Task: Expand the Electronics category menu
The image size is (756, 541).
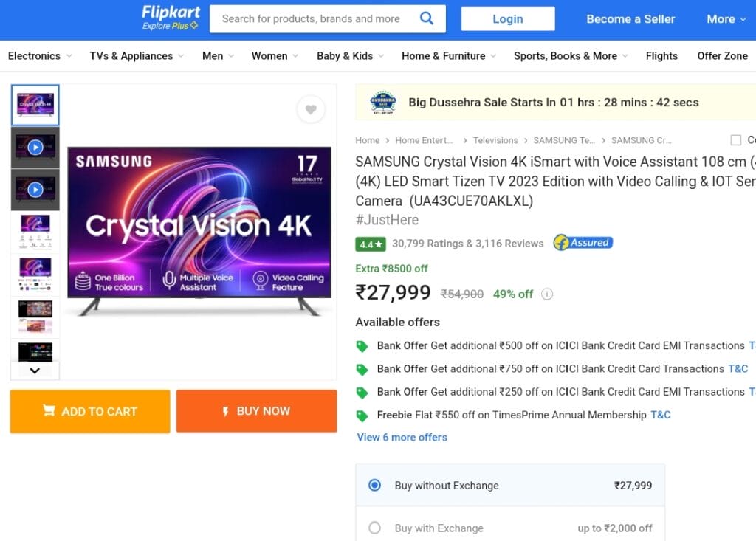Action: coord(40,56)
